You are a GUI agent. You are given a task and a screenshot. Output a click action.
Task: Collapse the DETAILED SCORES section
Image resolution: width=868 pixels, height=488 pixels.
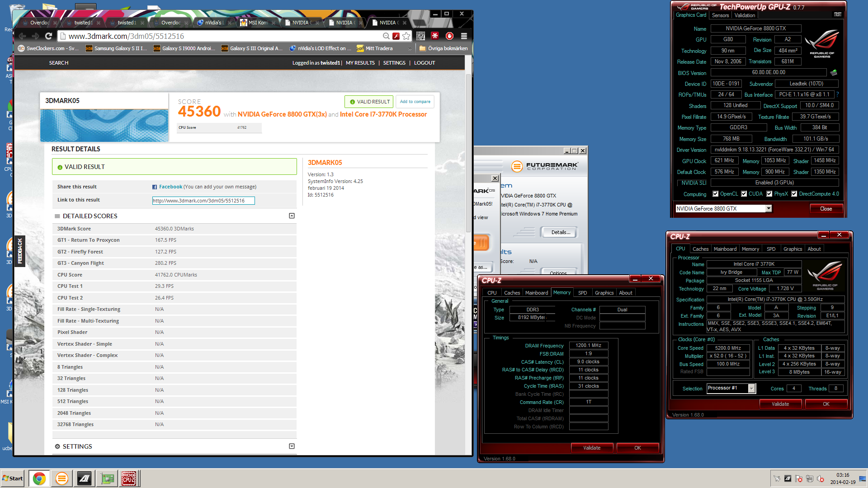292,216
